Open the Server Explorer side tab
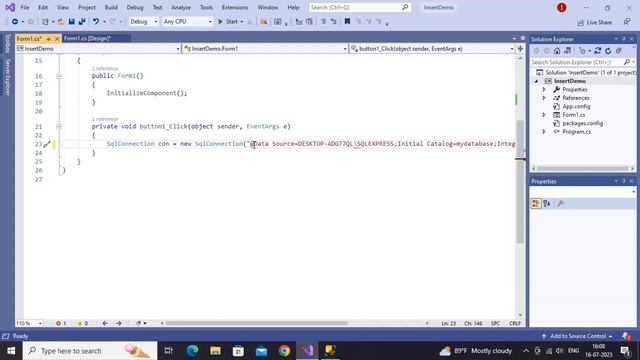This screenshot has height=360, width=640. coord(7,77)
